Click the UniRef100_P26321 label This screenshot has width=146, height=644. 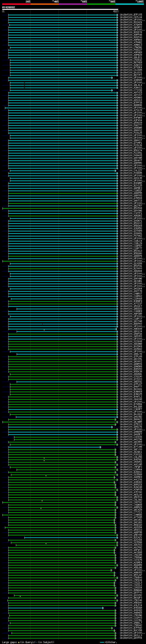(x=131, y=455)
